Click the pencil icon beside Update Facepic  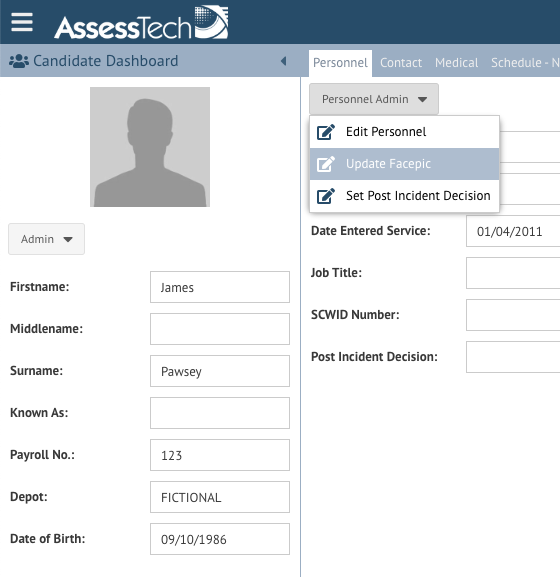[326, 164]
